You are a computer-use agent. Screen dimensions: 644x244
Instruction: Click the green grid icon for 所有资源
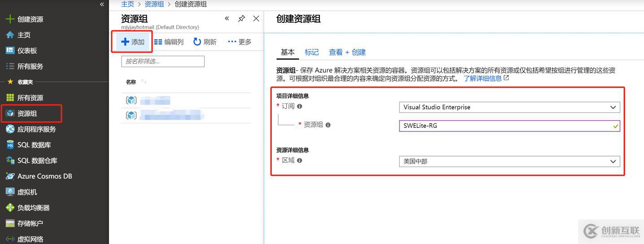[10, 98]
